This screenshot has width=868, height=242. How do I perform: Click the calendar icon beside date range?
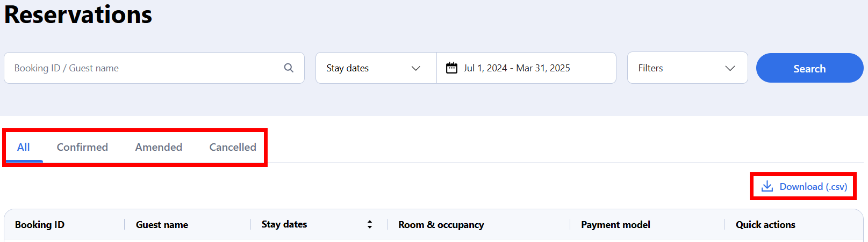point(452,68)
